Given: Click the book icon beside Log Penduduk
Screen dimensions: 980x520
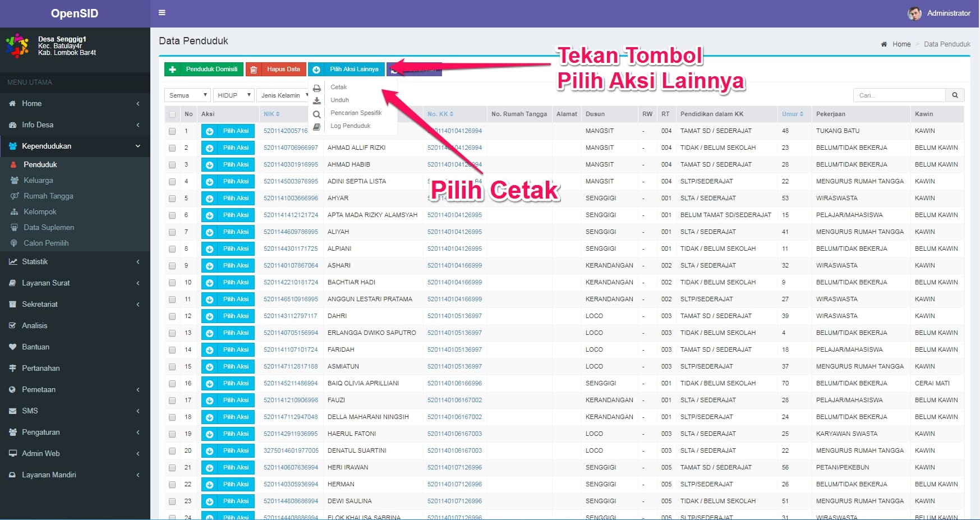Looking at the screenshot, I should 317,127.
